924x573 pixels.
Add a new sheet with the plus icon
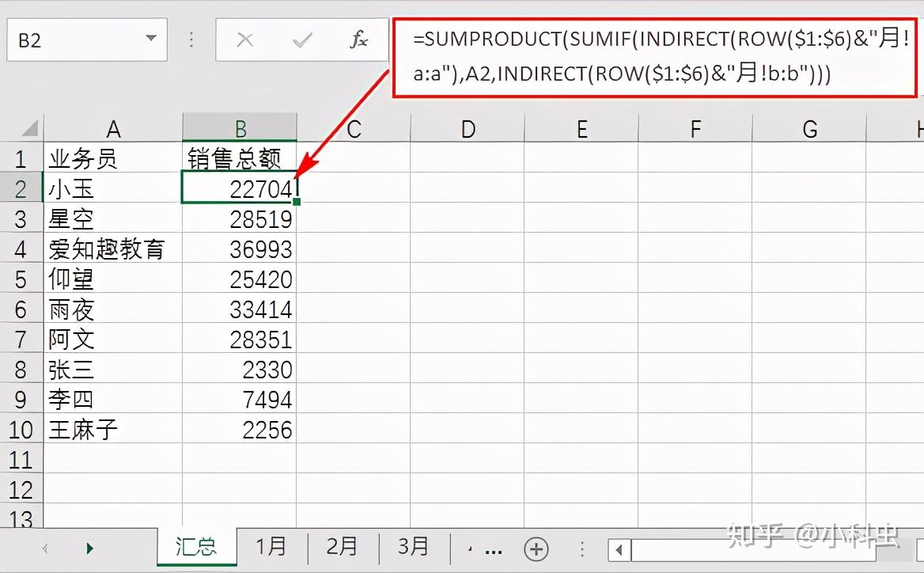pos(536,548)
